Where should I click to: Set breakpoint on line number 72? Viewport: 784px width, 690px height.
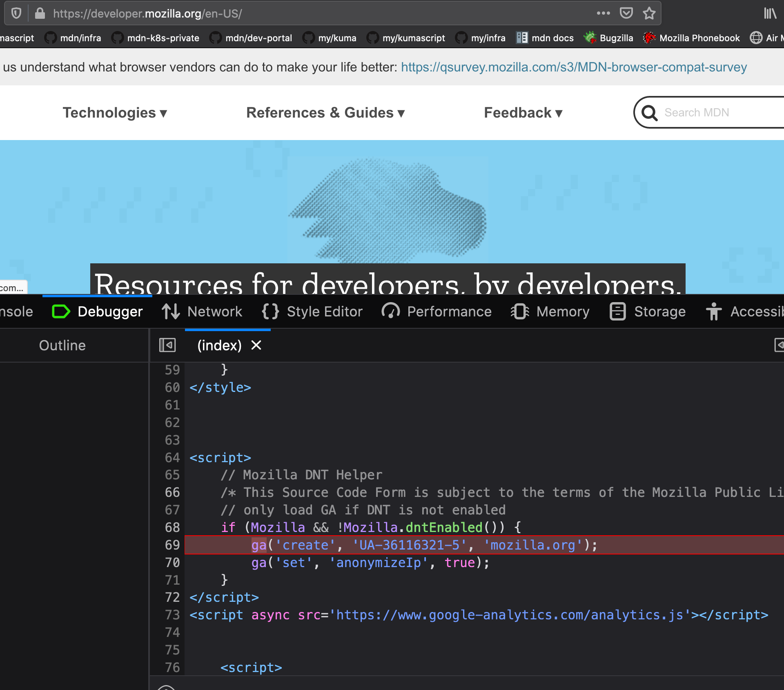click(172, 597)
